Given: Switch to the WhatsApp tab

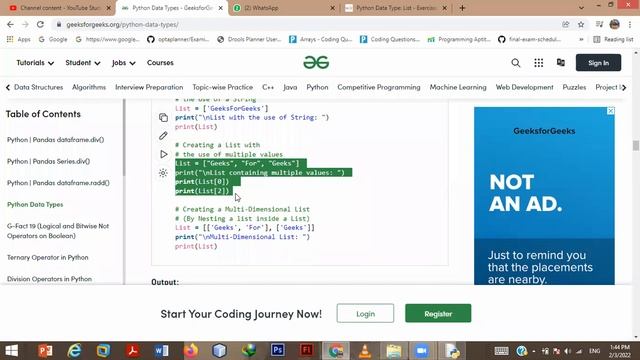Looking at the screenshot, I should pos(284,8).
